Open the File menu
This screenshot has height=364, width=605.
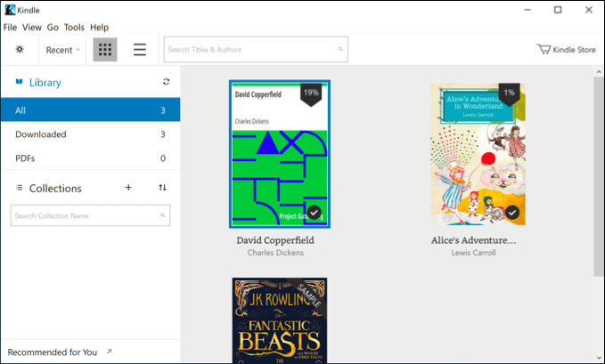point(11,28)
